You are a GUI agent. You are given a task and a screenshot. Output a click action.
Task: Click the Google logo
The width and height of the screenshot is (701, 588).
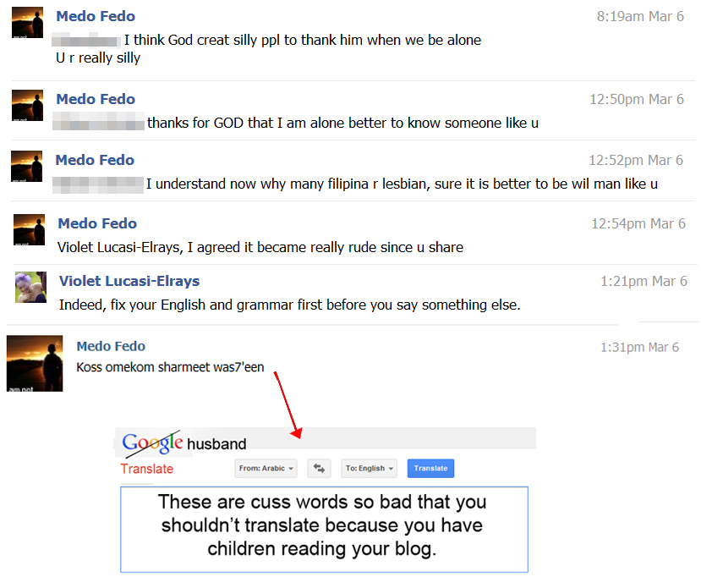152,442
